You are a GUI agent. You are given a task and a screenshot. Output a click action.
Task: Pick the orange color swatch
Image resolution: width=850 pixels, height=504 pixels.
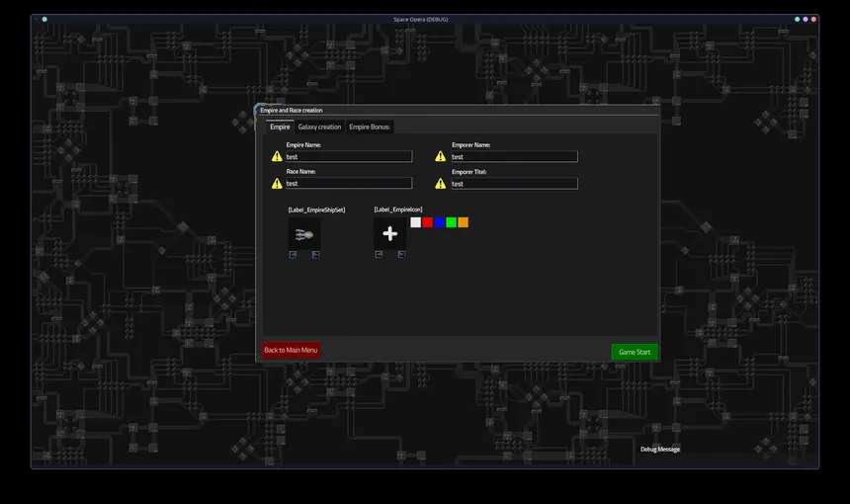click(x=463, y=222)
